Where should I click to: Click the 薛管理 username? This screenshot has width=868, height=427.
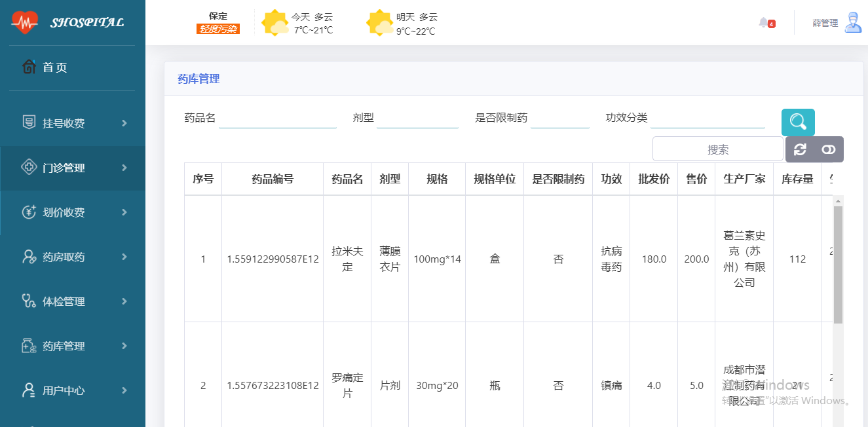825,23
